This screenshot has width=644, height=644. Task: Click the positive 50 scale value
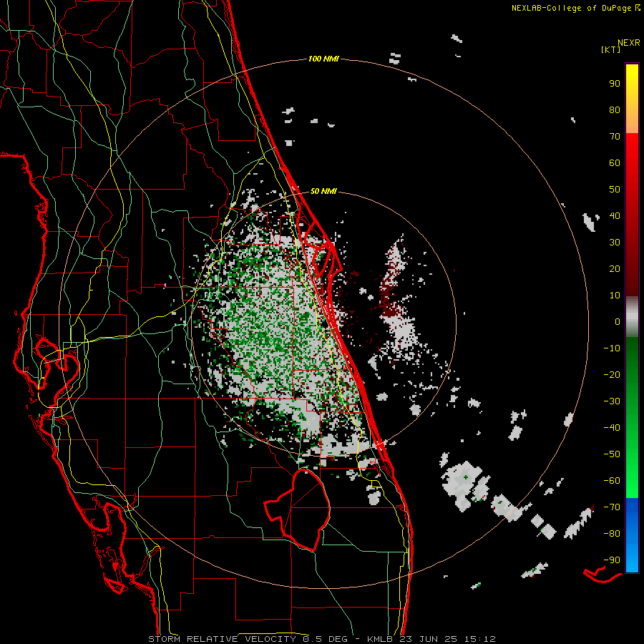(615, 190)
